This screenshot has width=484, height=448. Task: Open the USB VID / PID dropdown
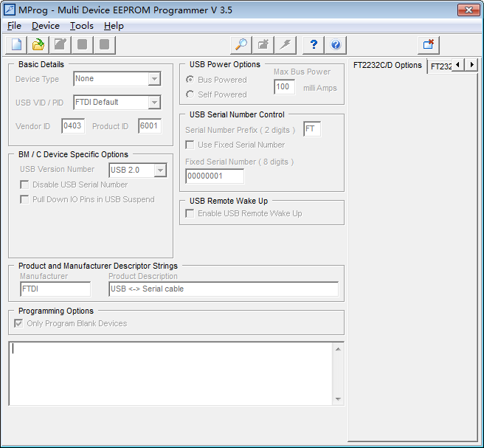coord(154,103)
